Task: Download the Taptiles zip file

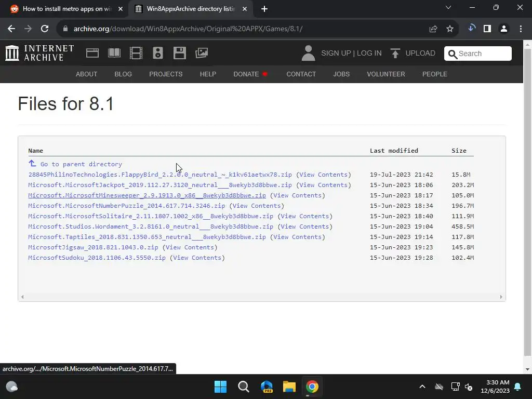Action: (x=147, y=237)
